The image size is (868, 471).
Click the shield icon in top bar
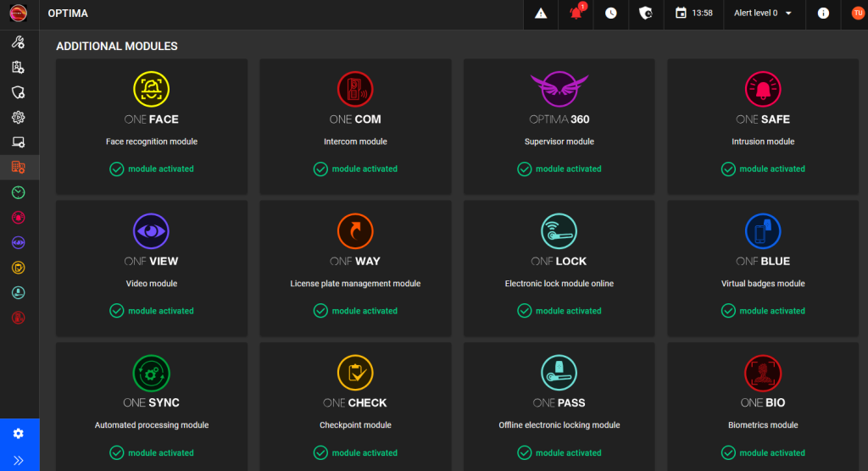[x=645, y=14]
